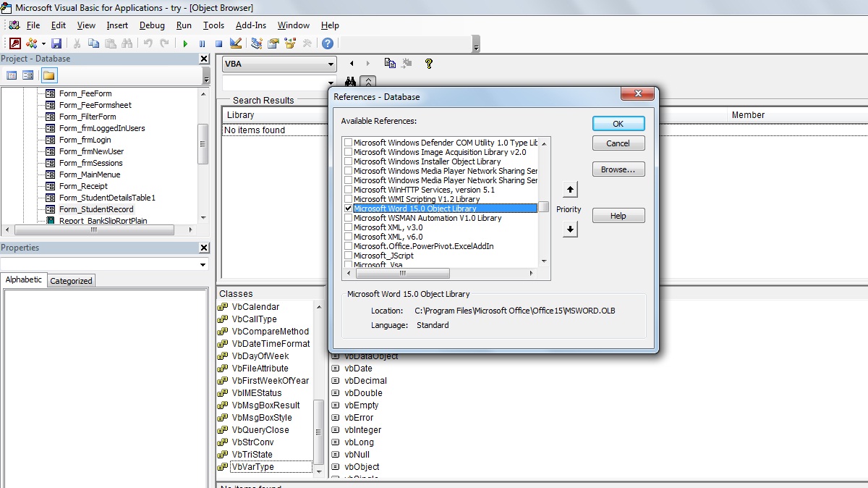Check Microsoft XML, v3.0 reference
This screenshot has width=868, height=488.
349,227
